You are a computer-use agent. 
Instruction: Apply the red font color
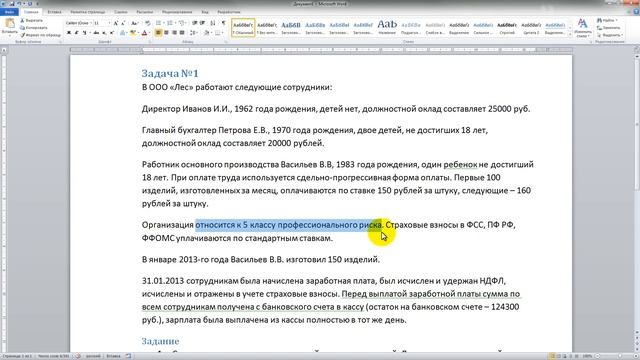[x=144, y=33]
